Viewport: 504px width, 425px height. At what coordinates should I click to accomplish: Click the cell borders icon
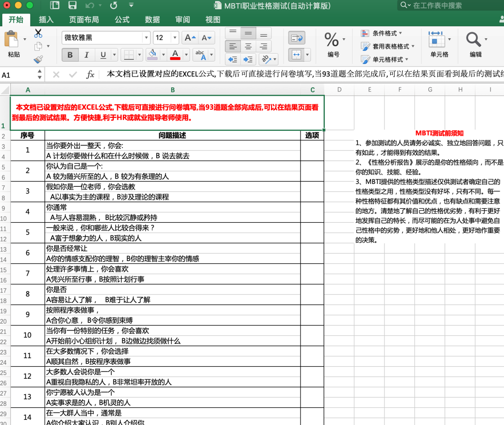[129, 55]
